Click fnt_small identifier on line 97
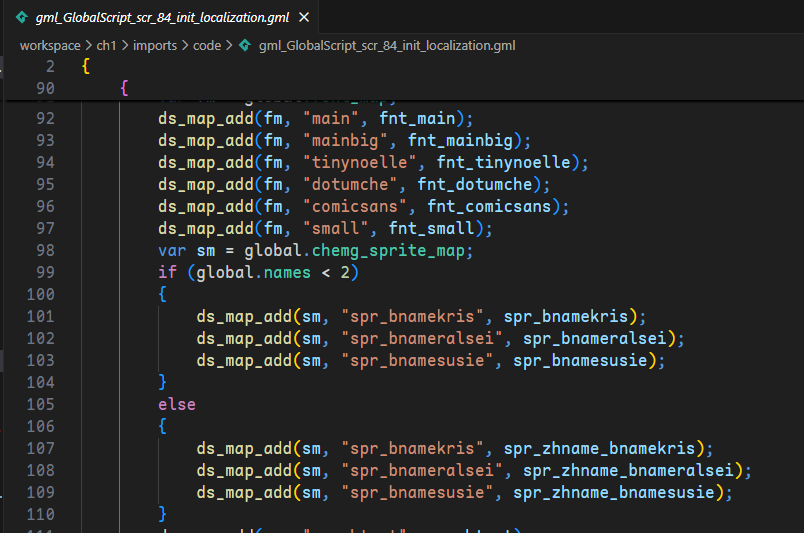Screen dimensions: 804x533 click(431, 229)
